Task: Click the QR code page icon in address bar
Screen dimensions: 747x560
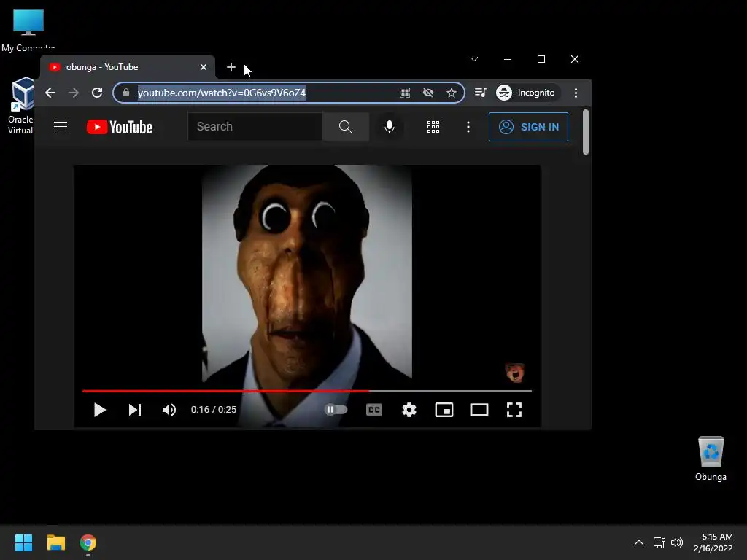Action: click(404, 93)
